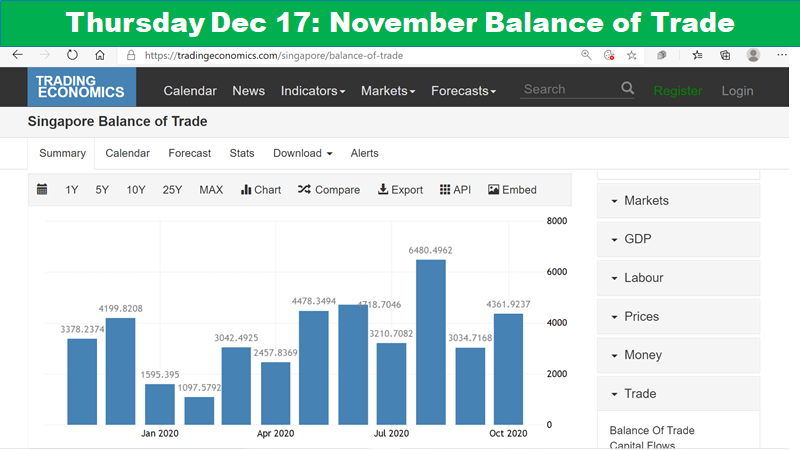Viewport: 800px width, 450px height.
Task: Switch to the Forecast tab
Action: click(x=190, y=153)
